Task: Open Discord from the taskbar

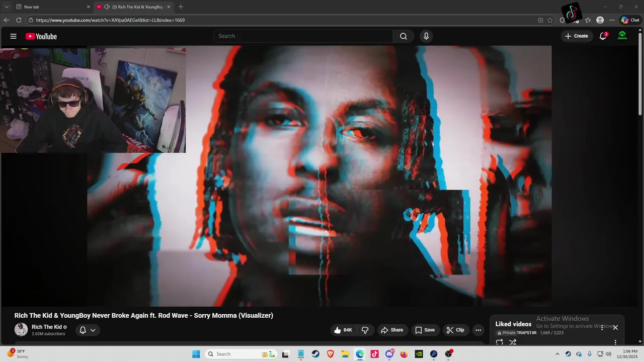Action: pos(389,354)
